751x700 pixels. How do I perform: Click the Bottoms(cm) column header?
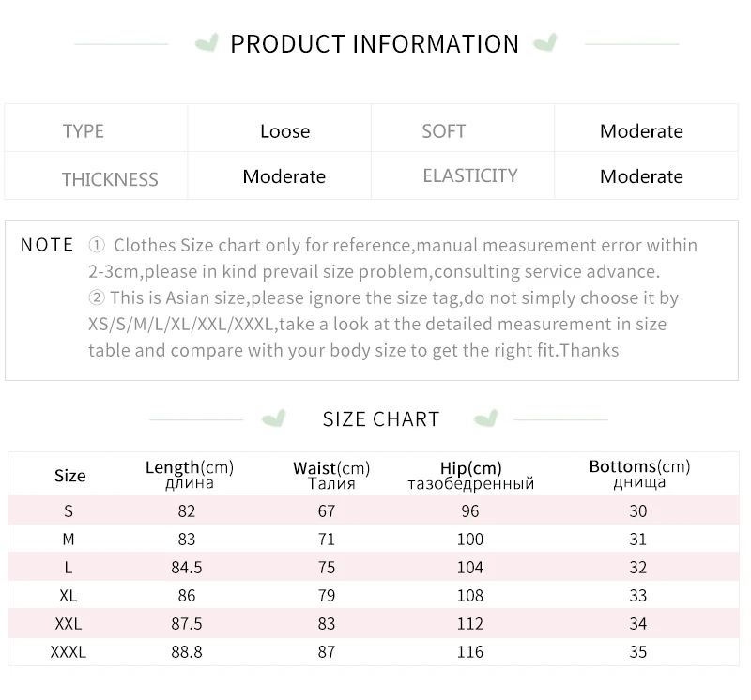pyautogui.click(x=639, y=474)
